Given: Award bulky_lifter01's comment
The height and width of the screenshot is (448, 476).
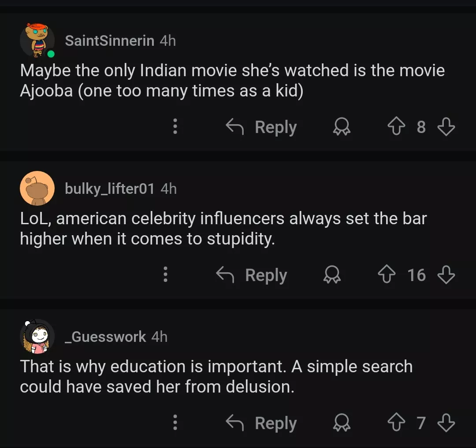Looking at the screenshot, I should pos(331,275).
